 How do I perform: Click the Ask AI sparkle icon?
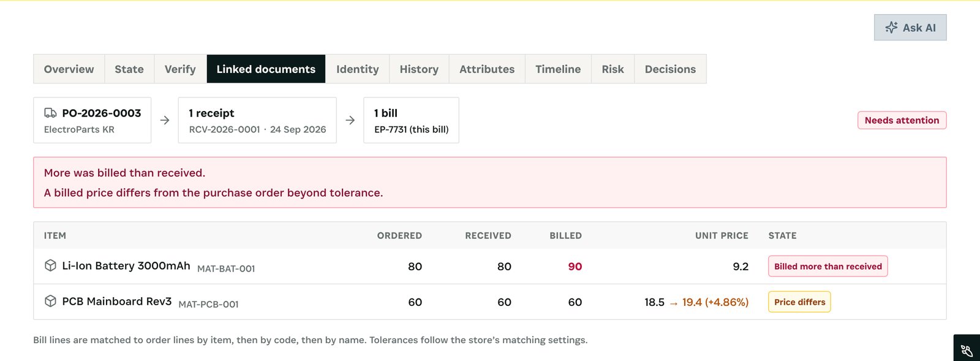tap(891, 28)
